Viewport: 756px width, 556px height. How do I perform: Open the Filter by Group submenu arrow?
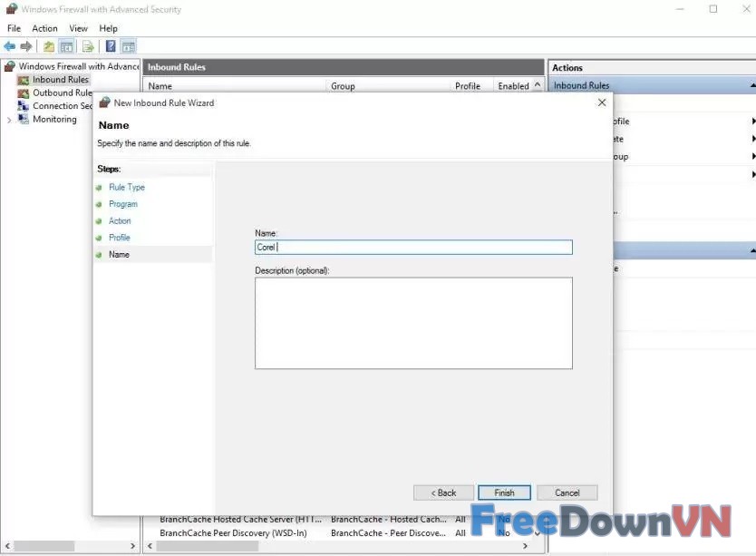click(752, 157)
